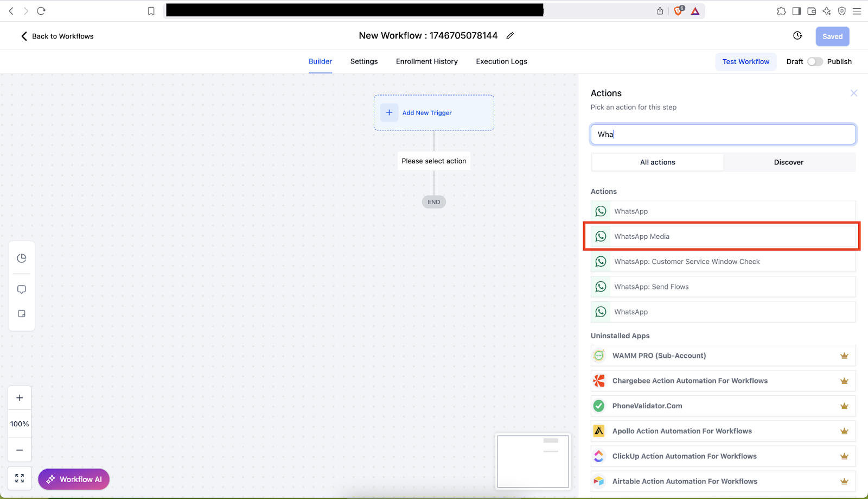
Task: Open the Enrollment History tab
Action: [x=427, y=61]
